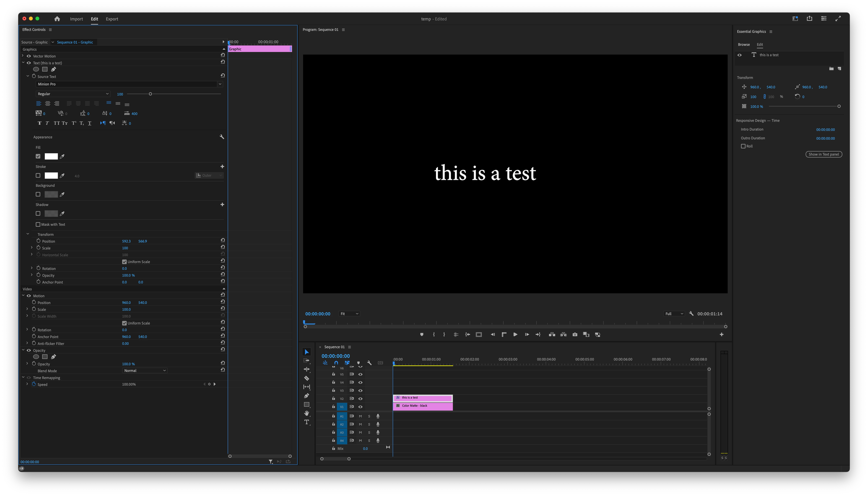Click Export Frame camera icon
The image size is (868, 496).
point(575,335)
